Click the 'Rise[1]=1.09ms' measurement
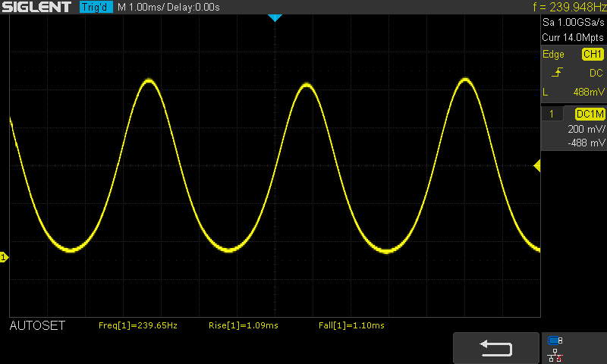 coord(243,325)
